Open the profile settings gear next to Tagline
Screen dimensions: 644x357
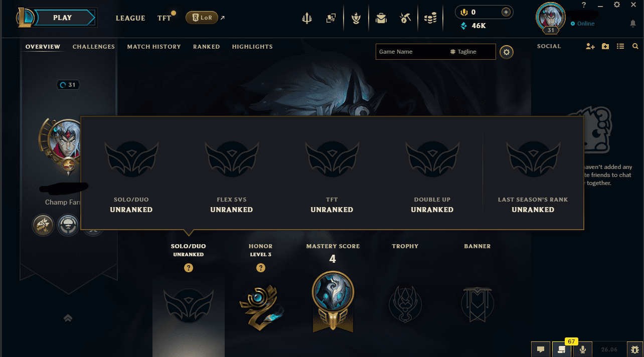[x=507, y=52]
